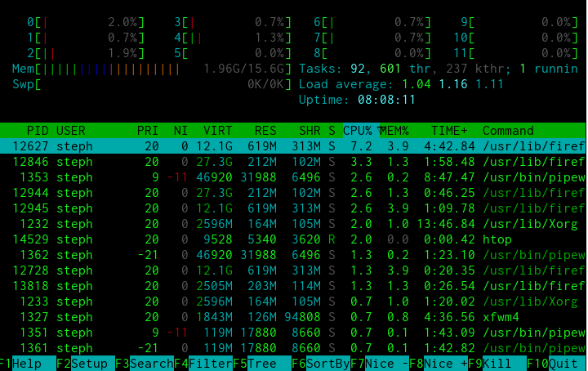
Task: Click F7 Nice - to lower niceness
Action: point(380,364)
